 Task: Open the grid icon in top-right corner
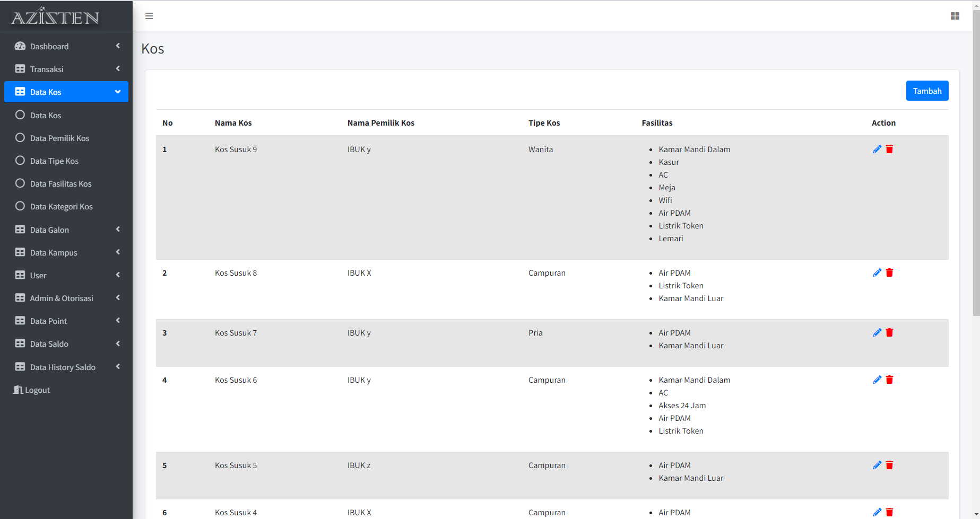955,16
